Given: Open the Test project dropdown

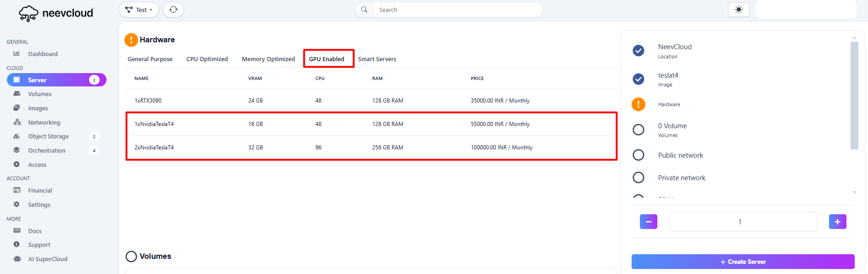Looking at the screenshot, I should [139, 10].
